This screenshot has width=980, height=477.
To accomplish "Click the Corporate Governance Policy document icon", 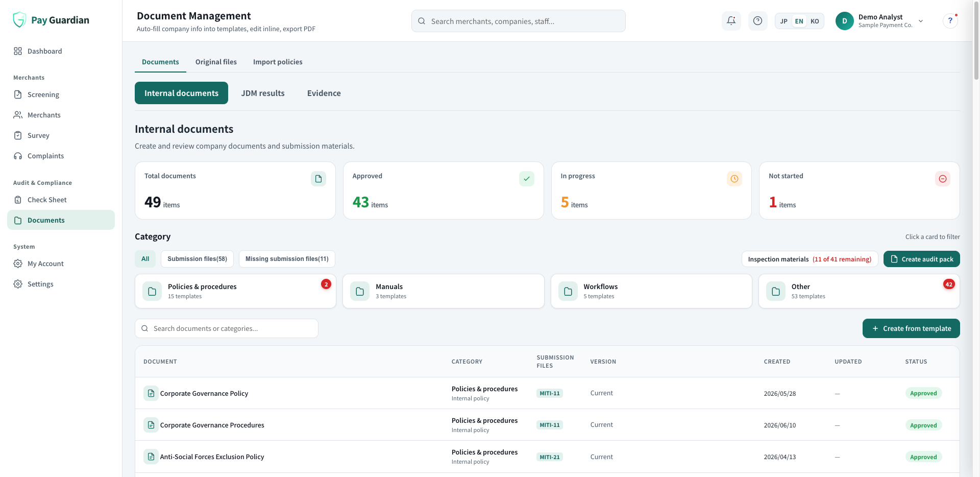I will pyautogui.click(x=151, y=393).
